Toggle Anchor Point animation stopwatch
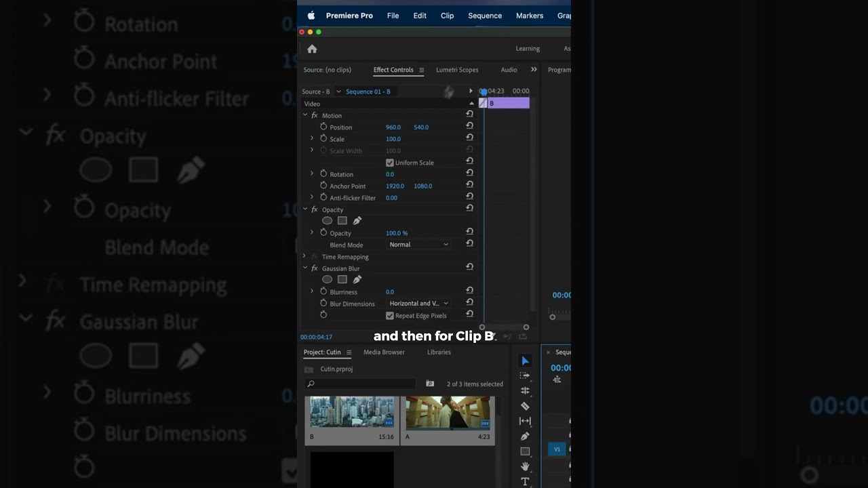Screen dimensions: 868x488 coord(323,185)
